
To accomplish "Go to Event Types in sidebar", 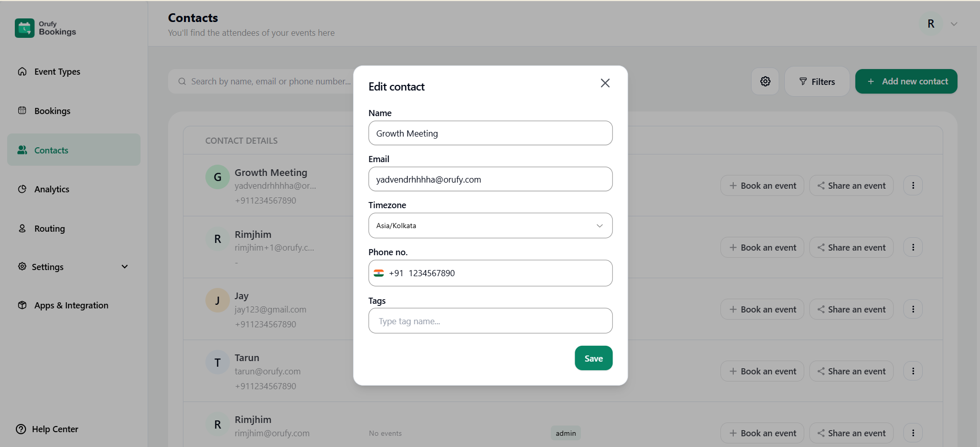I will (x=57, y=72).
